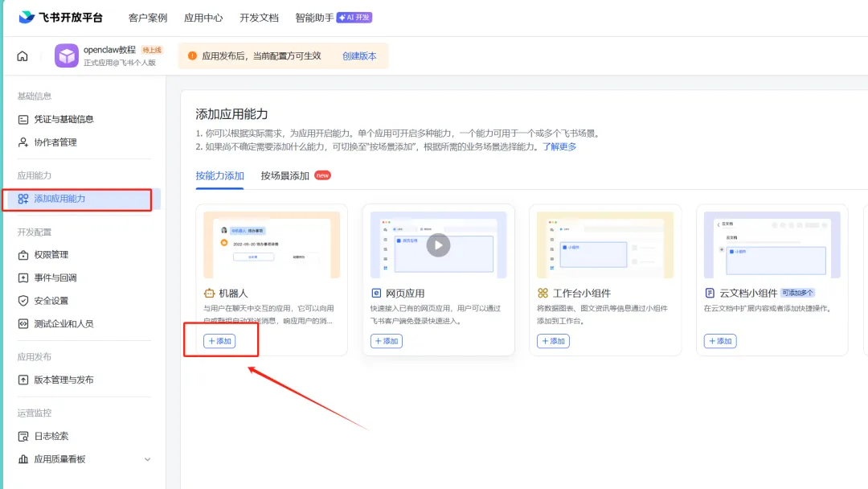This screenshot has width=868, height=489.
Task: Add the 机器人 capability
Action: 219,341
